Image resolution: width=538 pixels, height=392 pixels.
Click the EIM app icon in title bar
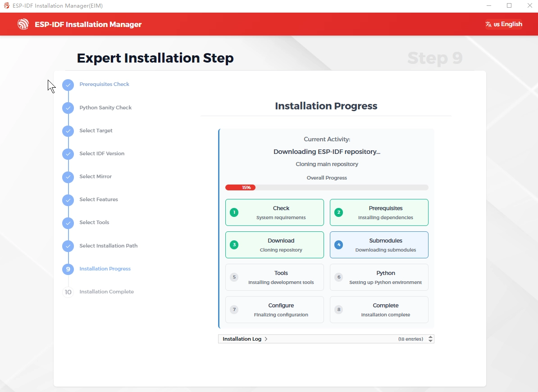tap(6, 5)
